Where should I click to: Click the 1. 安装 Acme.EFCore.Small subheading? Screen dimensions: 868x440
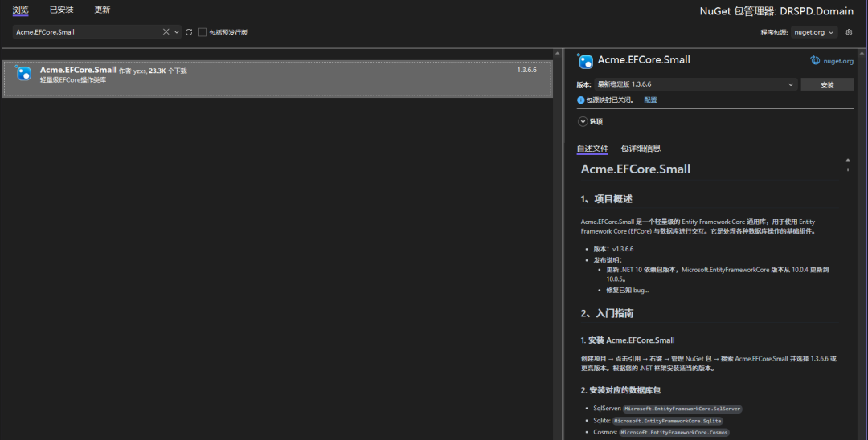[x=628, y=340]
